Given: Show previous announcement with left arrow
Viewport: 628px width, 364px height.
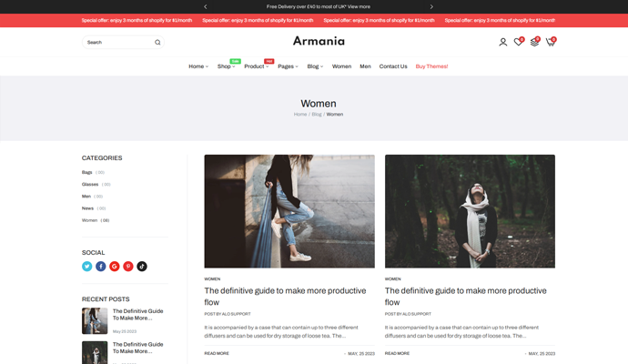Looking at the screenshot, I should [x=206, y=6].
